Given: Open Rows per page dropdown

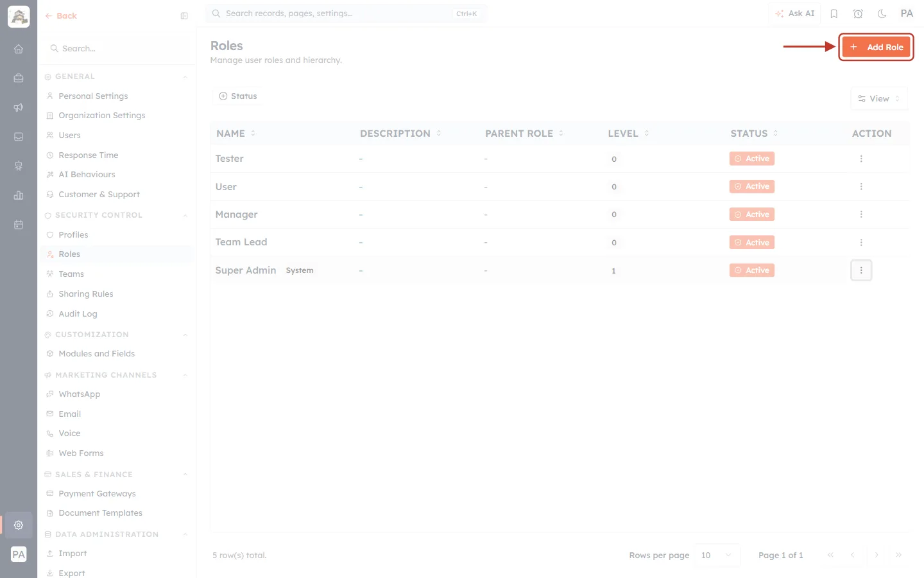Looking at the screenshot, I should coord(717,555).
